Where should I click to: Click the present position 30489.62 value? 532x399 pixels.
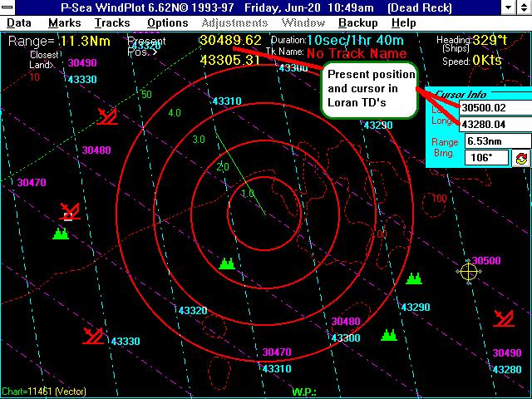pos(230,41)
